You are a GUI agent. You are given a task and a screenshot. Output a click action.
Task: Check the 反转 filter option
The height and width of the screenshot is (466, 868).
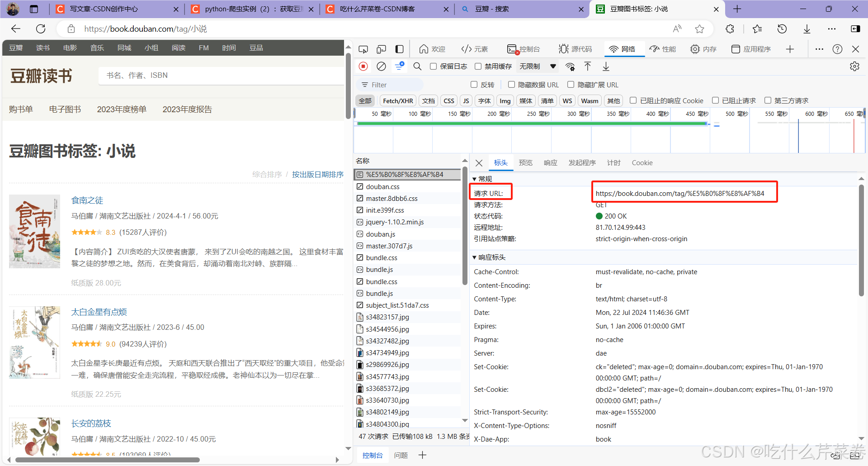pos(474,85)
